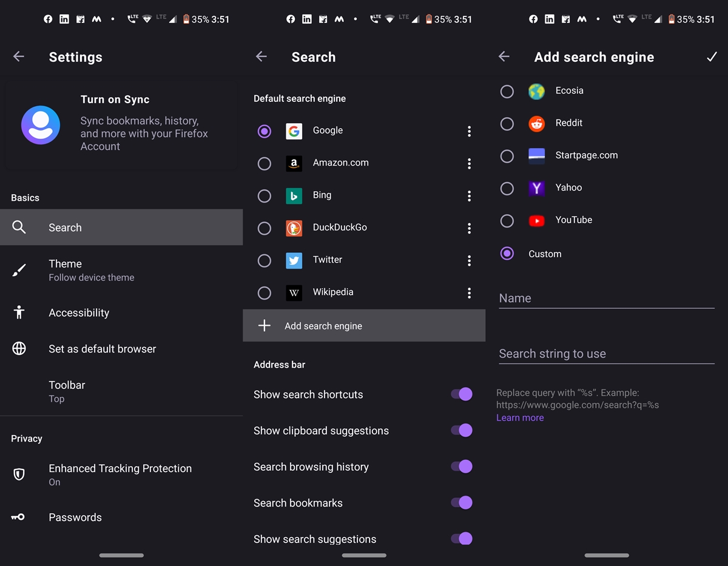Screen dimensions: 728x566
Task: Tap the Twitter bird icon
Action: [294, 260]
